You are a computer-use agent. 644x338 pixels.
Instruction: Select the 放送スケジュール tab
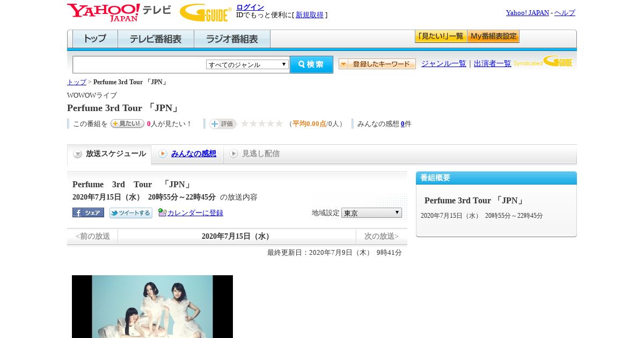pyautogui.click(x=109, y=154)
